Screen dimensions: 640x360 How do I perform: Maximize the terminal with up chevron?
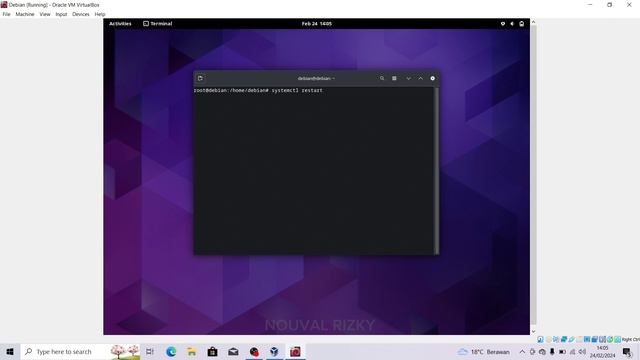coord(420,78)
